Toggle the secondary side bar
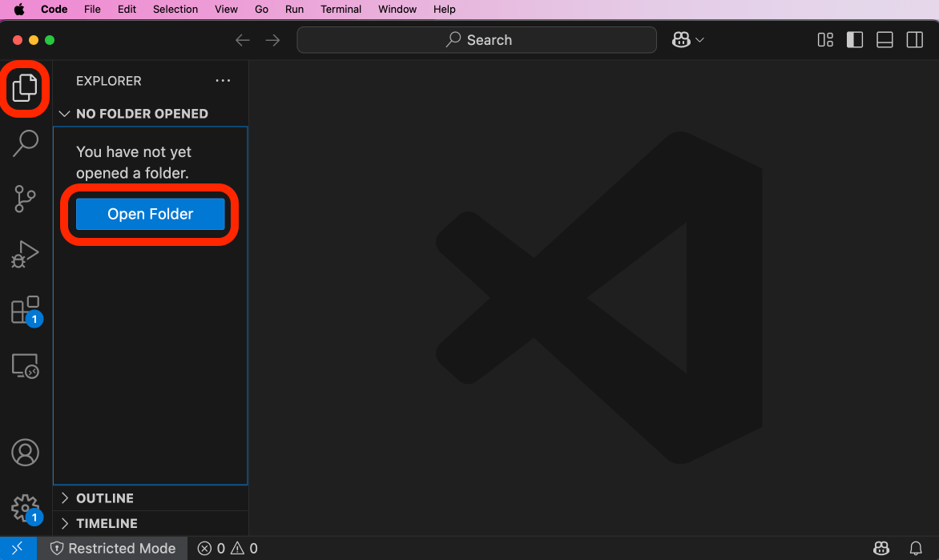 pos(914,40)
